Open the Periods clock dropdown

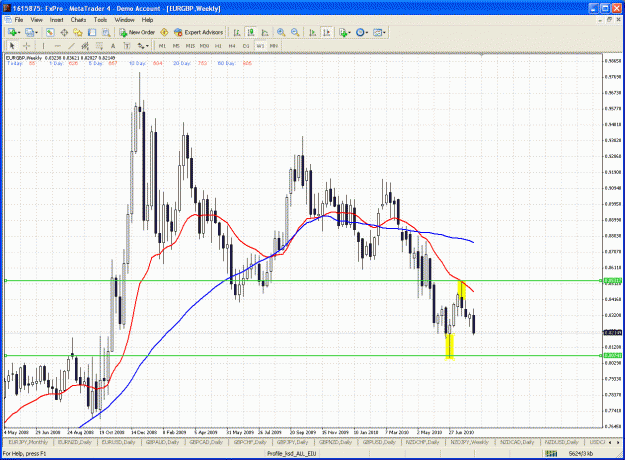click(x=362, y=33)
